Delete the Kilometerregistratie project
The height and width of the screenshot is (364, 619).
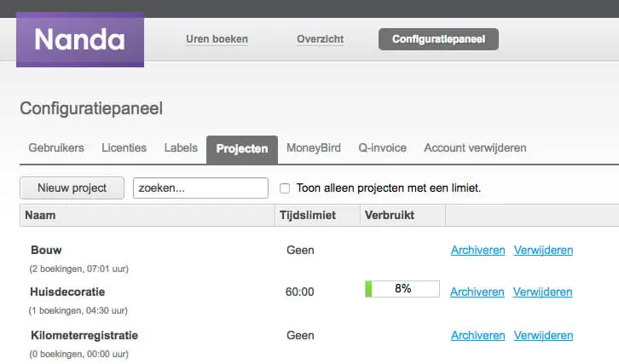tap(543, 335)
